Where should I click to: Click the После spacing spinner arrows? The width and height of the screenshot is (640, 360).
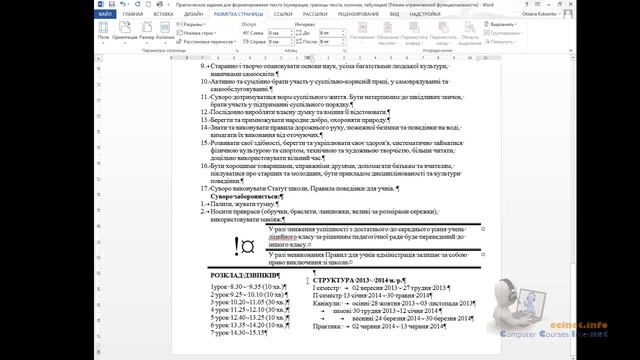pos(343,42)
